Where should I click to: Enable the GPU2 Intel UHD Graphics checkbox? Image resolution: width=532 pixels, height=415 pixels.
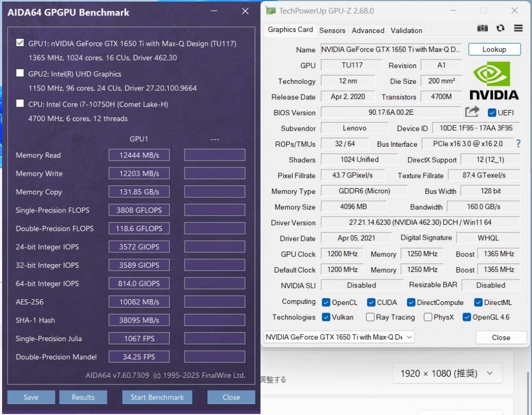coord(20,73)
